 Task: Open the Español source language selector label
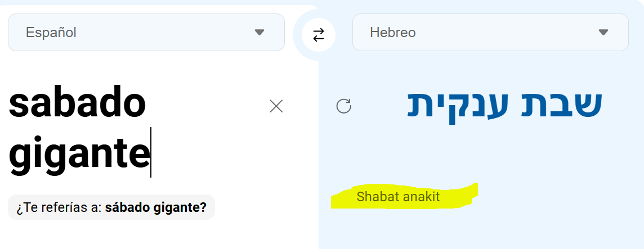(51, 33)
